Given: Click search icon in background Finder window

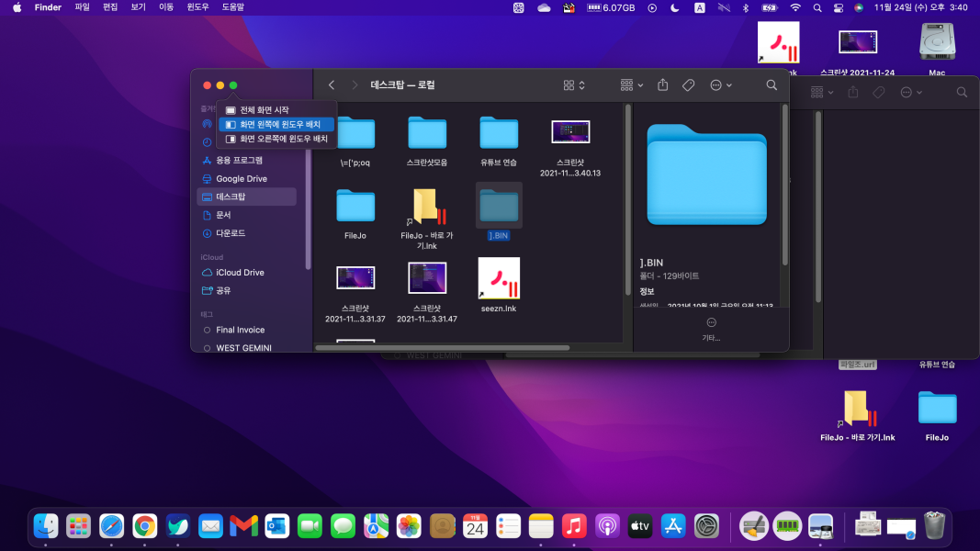Looking at the screenshot, I should pos(962,93).
